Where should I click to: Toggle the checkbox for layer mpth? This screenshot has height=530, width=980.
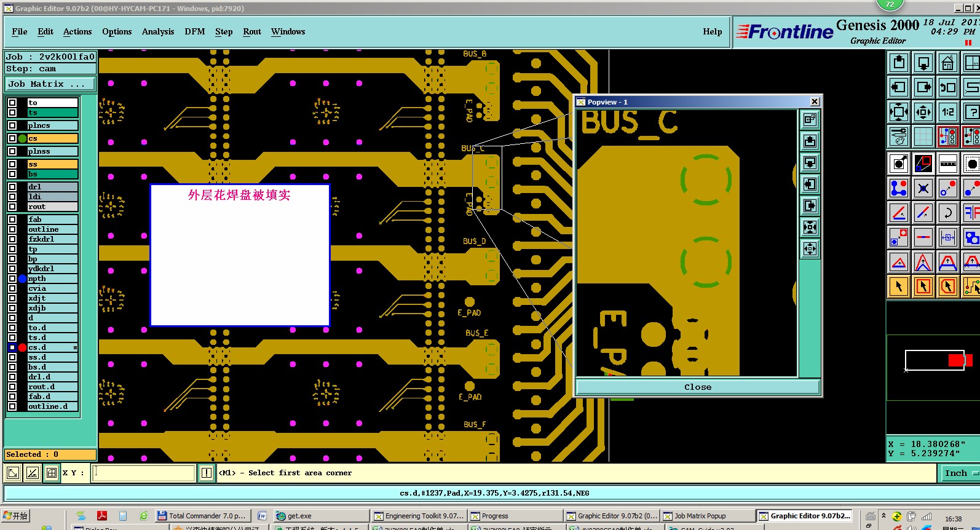click(x=12, y=279)
